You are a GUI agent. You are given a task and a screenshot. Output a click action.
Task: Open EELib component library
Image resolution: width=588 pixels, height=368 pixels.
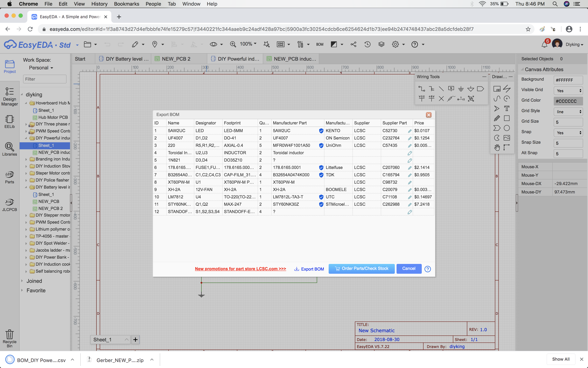(x=9, y=122)
